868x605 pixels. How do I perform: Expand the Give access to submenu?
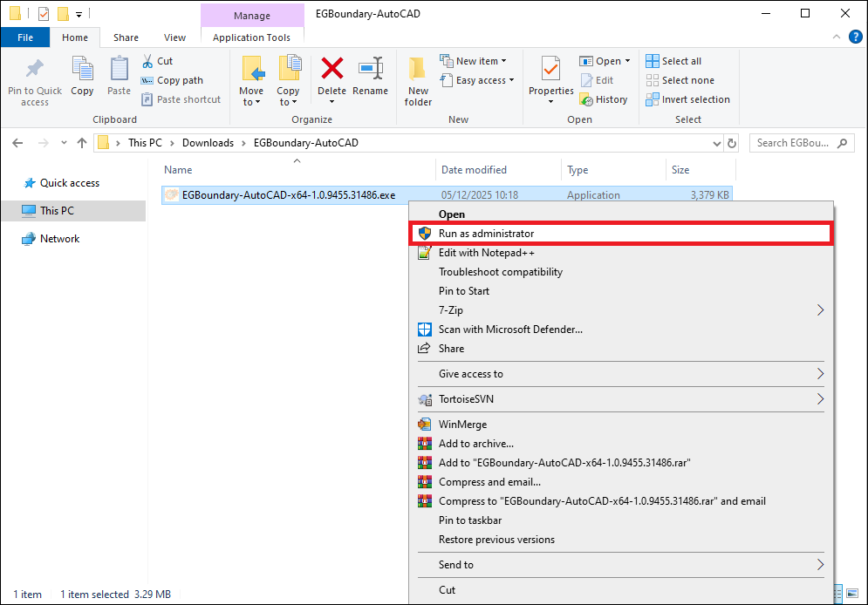tap(620, 374)
